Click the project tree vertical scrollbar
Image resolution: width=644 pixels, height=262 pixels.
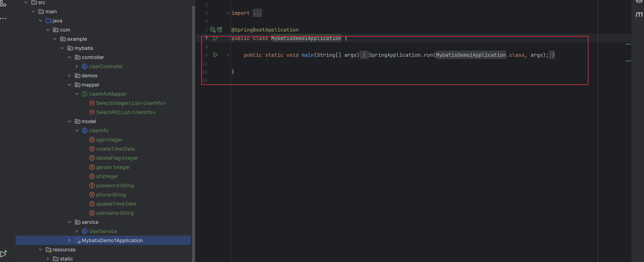tap(193, 134)
